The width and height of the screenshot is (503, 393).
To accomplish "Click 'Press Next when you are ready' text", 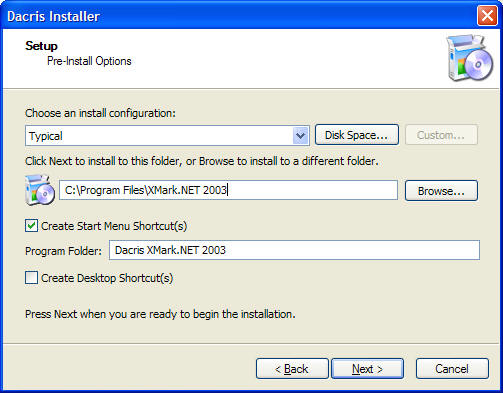I will (x=160, y=314).
